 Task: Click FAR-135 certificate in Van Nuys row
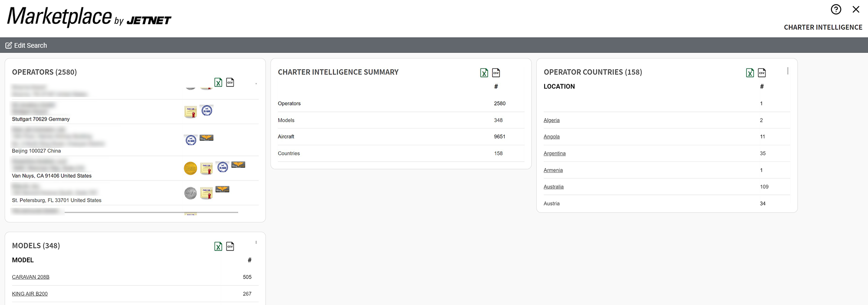pos(207,169)
